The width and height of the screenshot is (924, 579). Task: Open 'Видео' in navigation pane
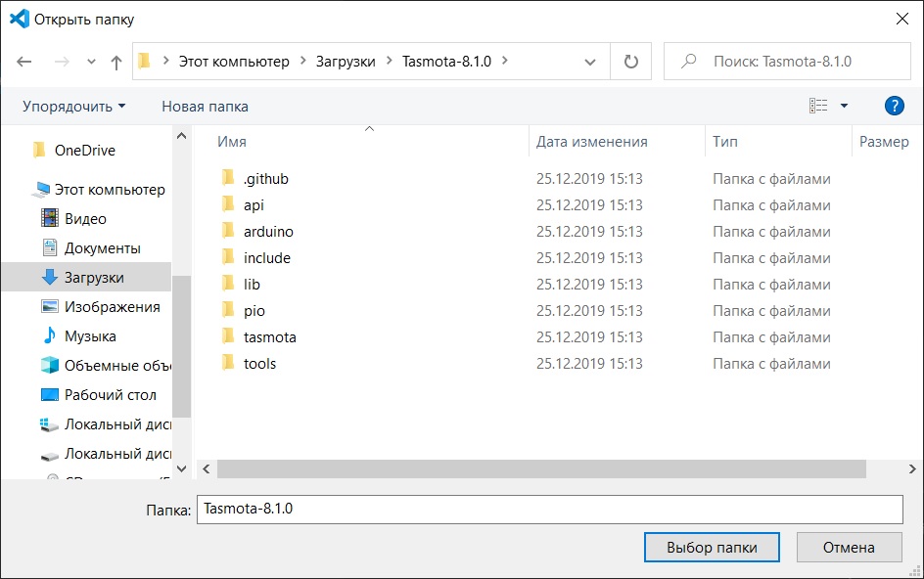85,219
